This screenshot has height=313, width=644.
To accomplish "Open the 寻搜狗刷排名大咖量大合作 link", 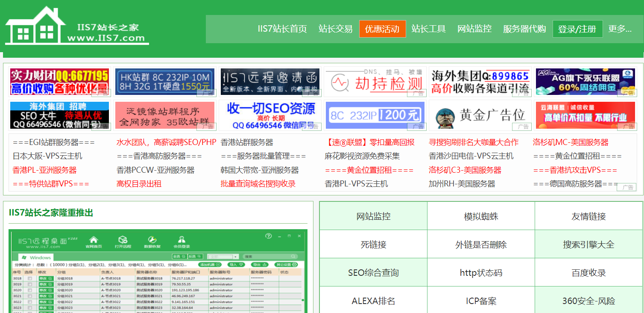I will (x=474, y=142).
